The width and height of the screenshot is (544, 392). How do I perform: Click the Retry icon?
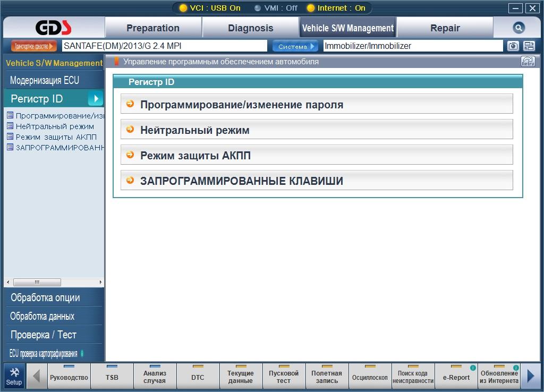(x=528, y=62)
